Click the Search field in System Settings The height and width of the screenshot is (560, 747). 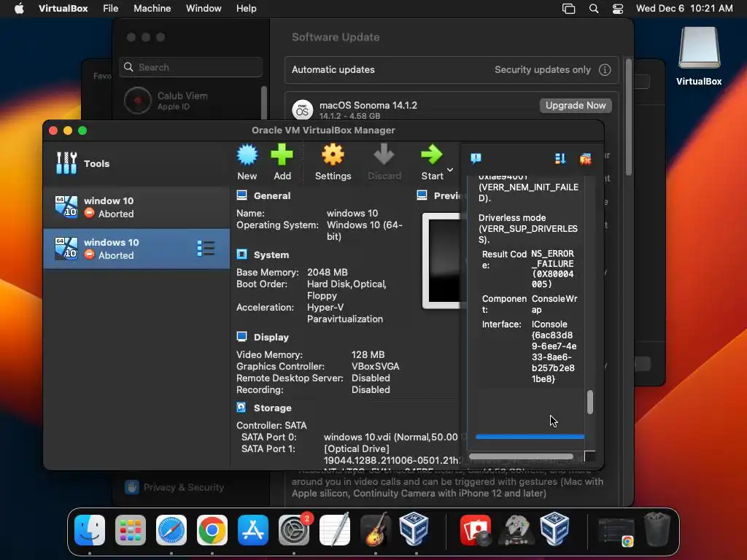(x=190, y=67)
